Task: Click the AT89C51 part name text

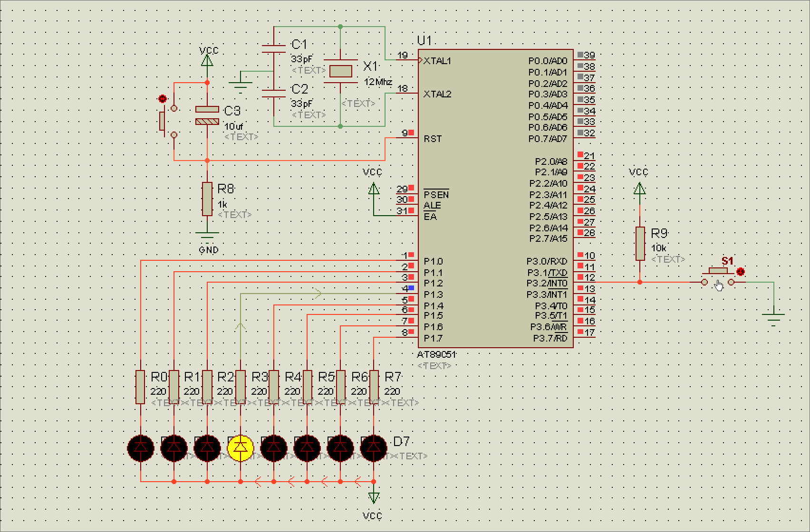Action: [x=436, y=354]
